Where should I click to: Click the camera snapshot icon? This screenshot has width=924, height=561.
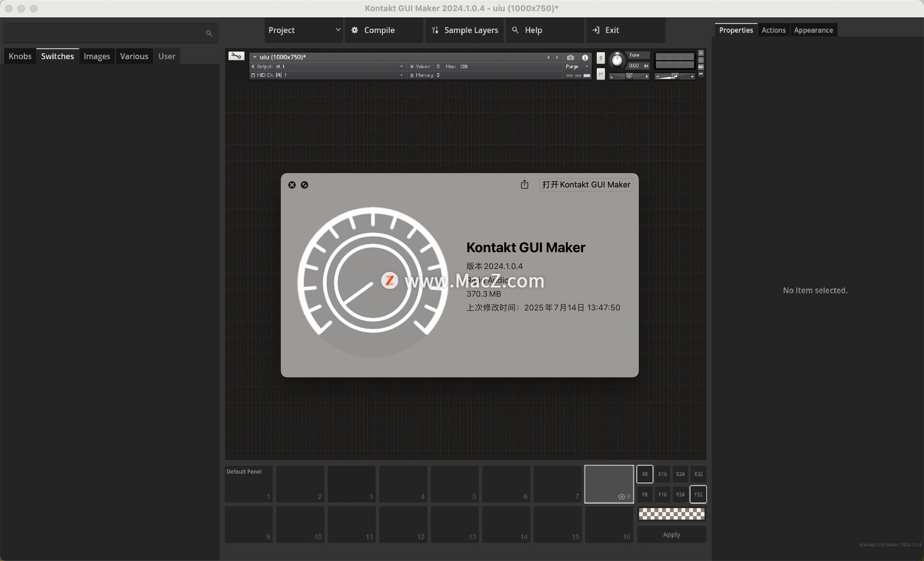[x=570, y=57]
